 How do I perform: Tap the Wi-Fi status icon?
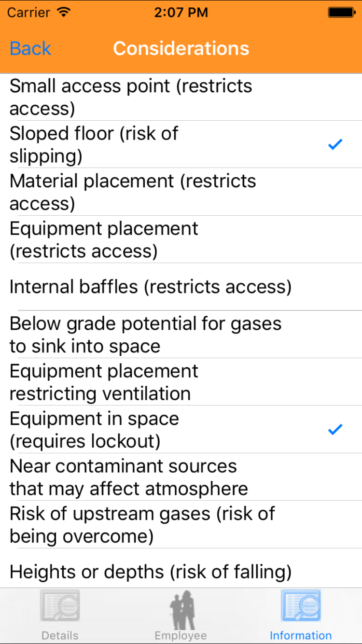tap(63, 12)
